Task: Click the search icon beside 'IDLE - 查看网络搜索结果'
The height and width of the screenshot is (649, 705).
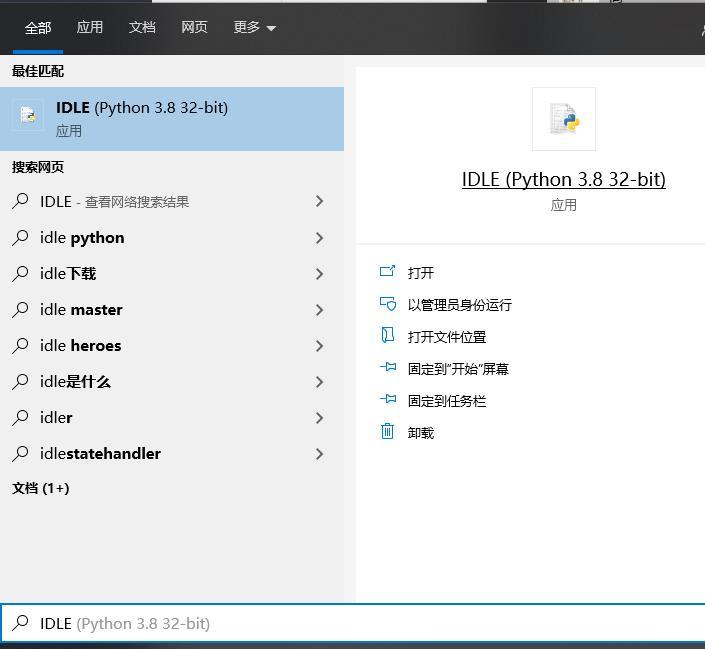Action: (x=20, y=201)
